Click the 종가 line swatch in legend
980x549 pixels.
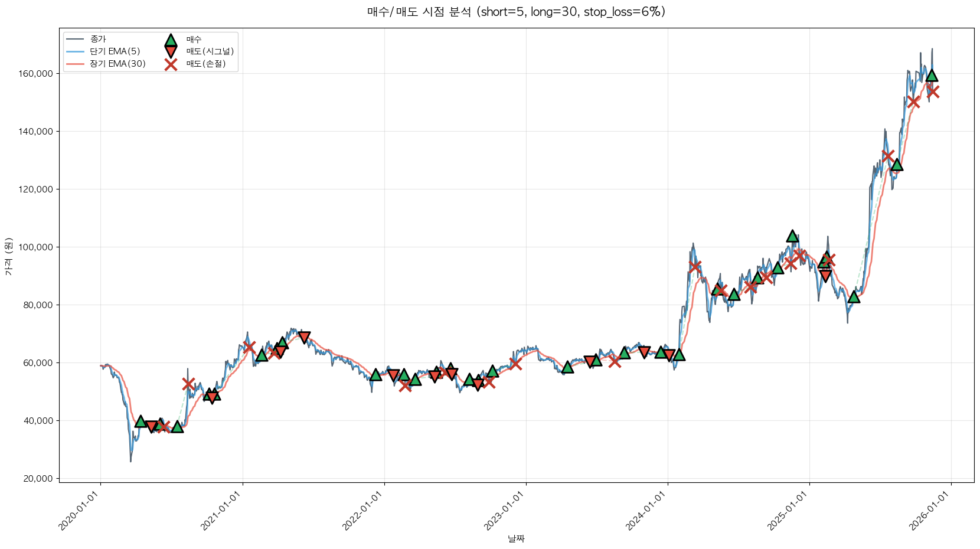tap(76, 40)
